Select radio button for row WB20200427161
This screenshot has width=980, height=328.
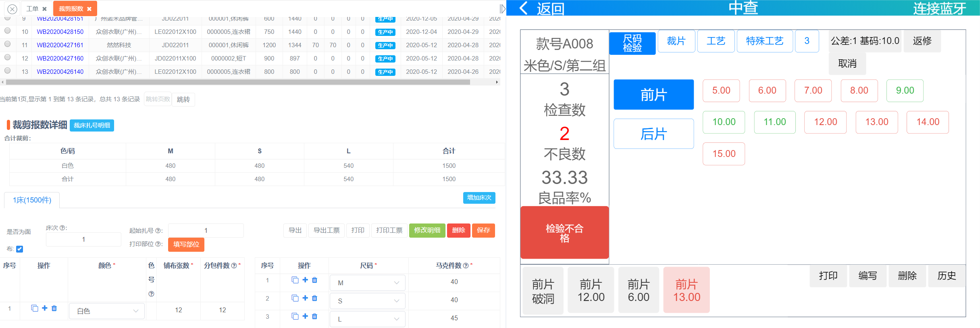[7, 44]
